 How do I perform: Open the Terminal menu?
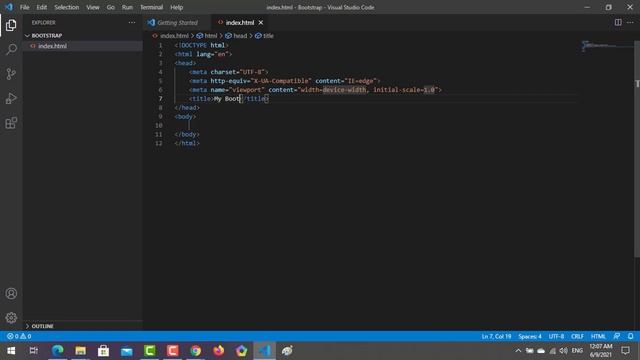pos(151,7)
